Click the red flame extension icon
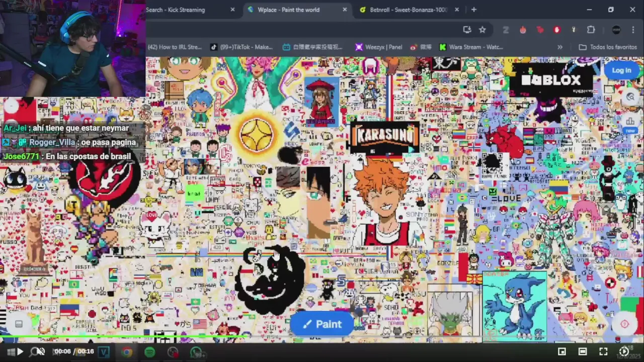 coord(523,30)
